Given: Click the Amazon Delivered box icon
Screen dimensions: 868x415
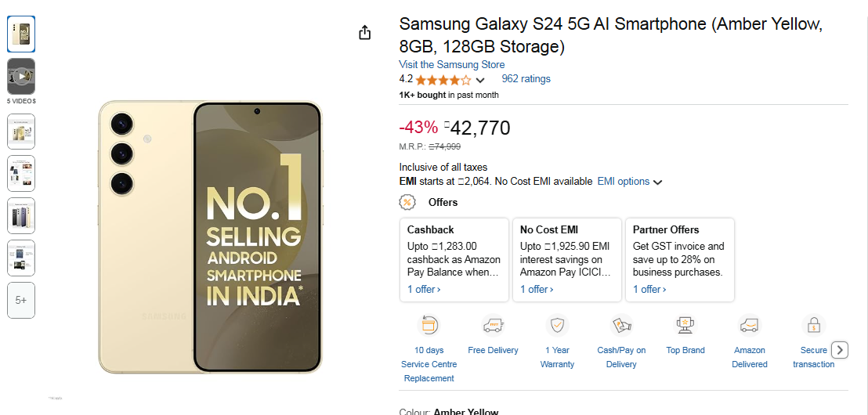Looking at the screenshot, I should pyautogui.click(x=750, y=325).
